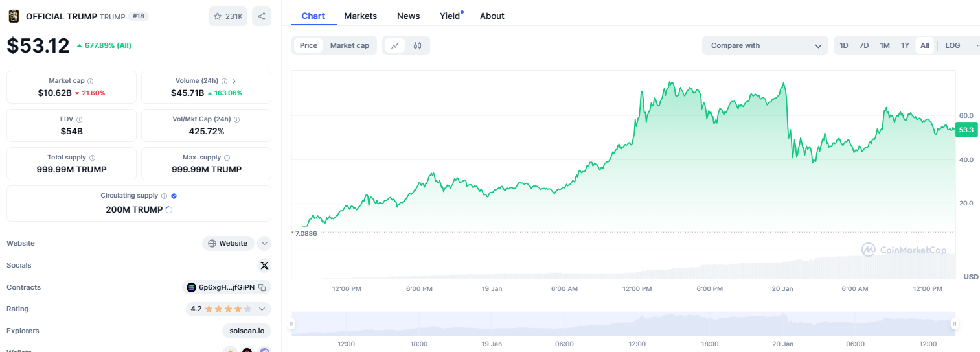Click the Volume (24h) arrow chevron

[234, 81]
